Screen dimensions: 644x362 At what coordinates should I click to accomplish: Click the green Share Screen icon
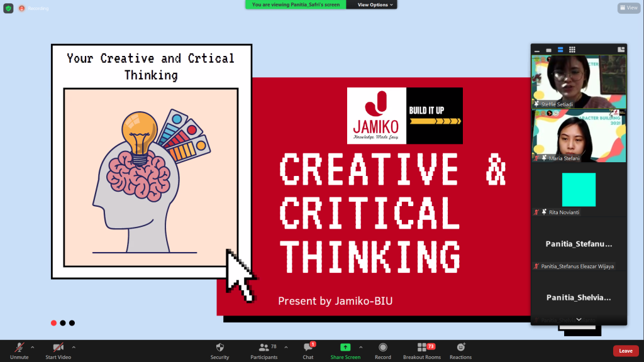click(x=345, y=347)
